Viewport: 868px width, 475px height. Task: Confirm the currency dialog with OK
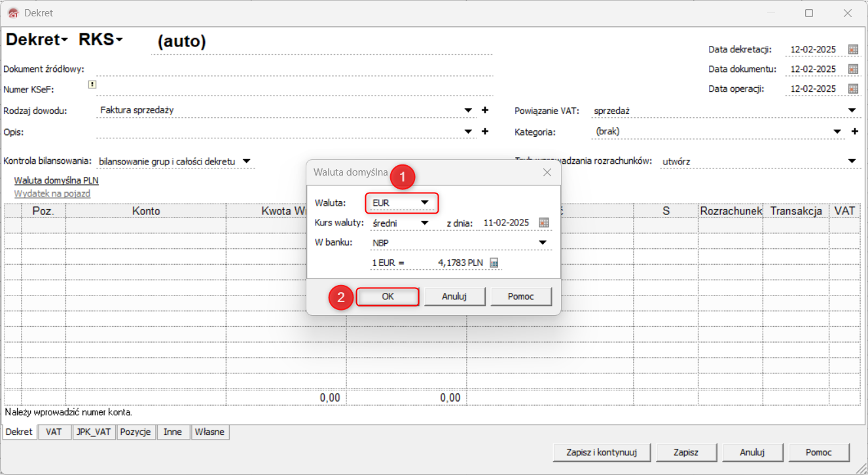tap(388, 297)
